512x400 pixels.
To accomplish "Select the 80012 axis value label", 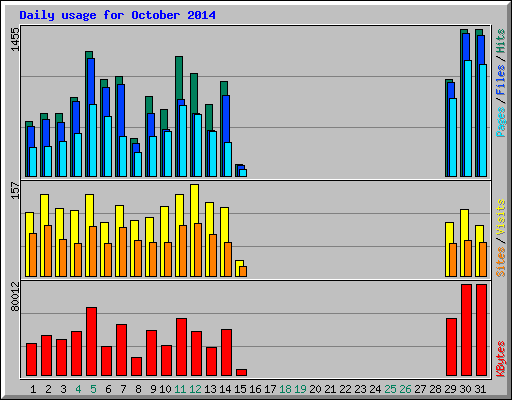I will (x=15, y=296).
